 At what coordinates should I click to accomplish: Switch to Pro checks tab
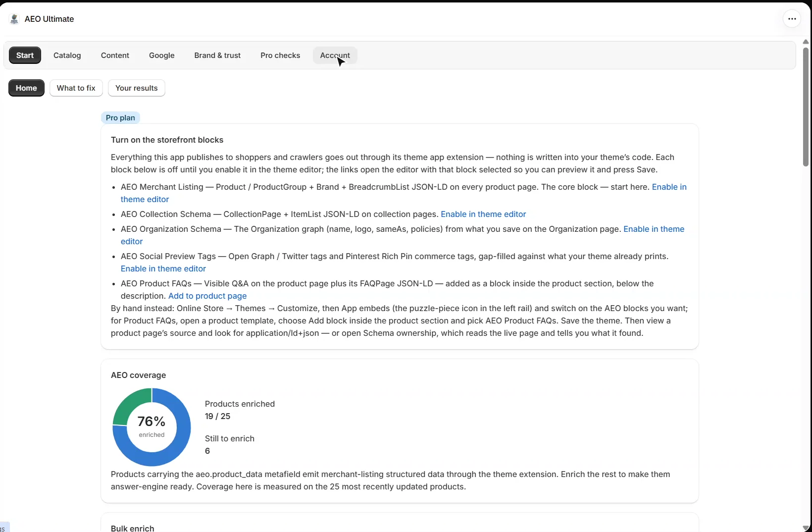[x=280, y=55]
